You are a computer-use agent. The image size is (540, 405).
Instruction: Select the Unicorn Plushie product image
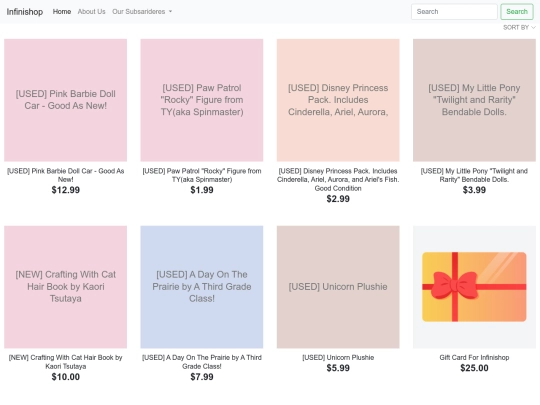point(338,287)
